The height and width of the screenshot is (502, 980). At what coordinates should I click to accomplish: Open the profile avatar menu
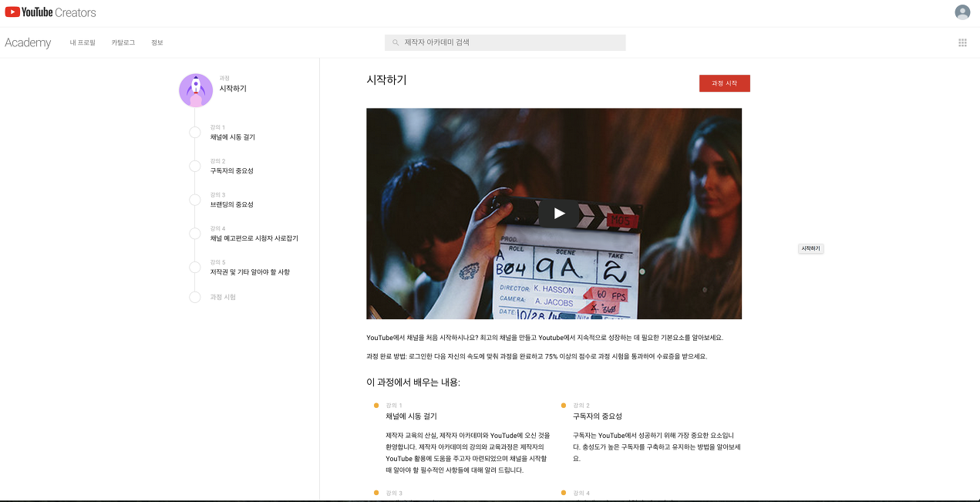click(x=961, y=12)
